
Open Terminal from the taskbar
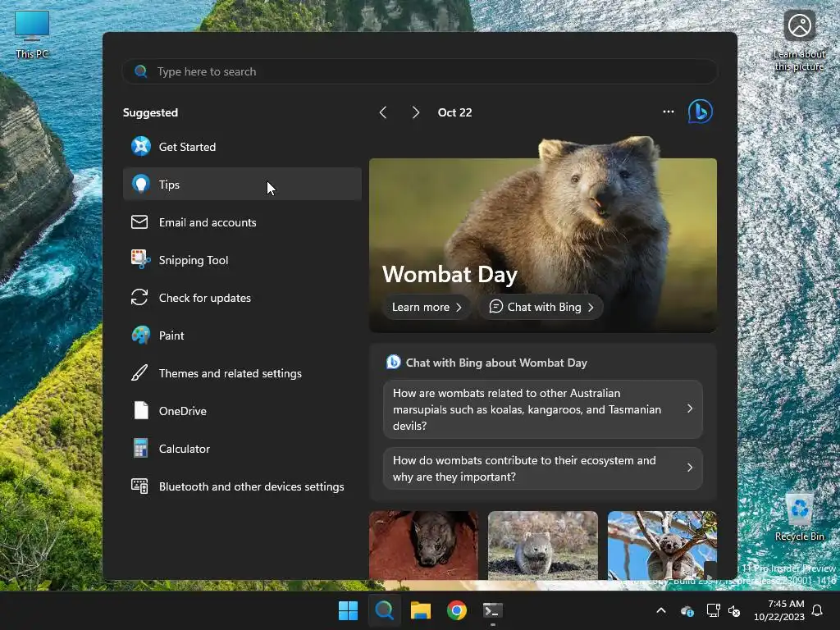point(492,610)
